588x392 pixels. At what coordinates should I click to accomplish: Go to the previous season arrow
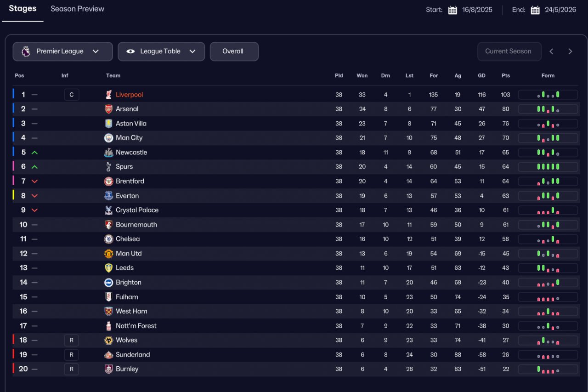click(551, 51)
